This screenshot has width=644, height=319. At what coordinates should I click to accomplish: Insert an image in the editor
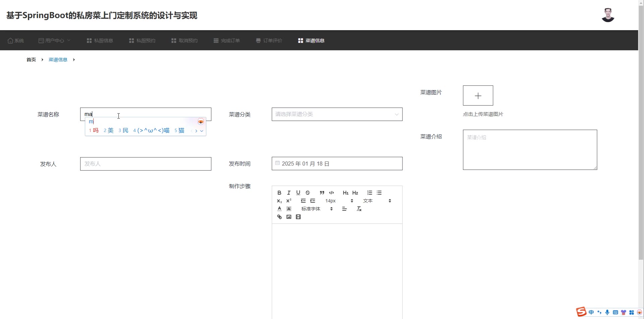288,217
